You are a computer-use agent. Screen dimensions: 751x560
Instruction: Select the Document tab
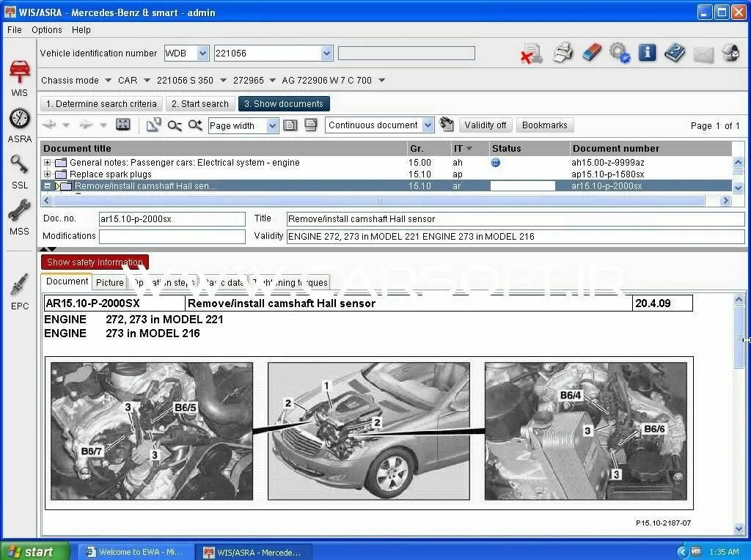(x=67, y=281)
